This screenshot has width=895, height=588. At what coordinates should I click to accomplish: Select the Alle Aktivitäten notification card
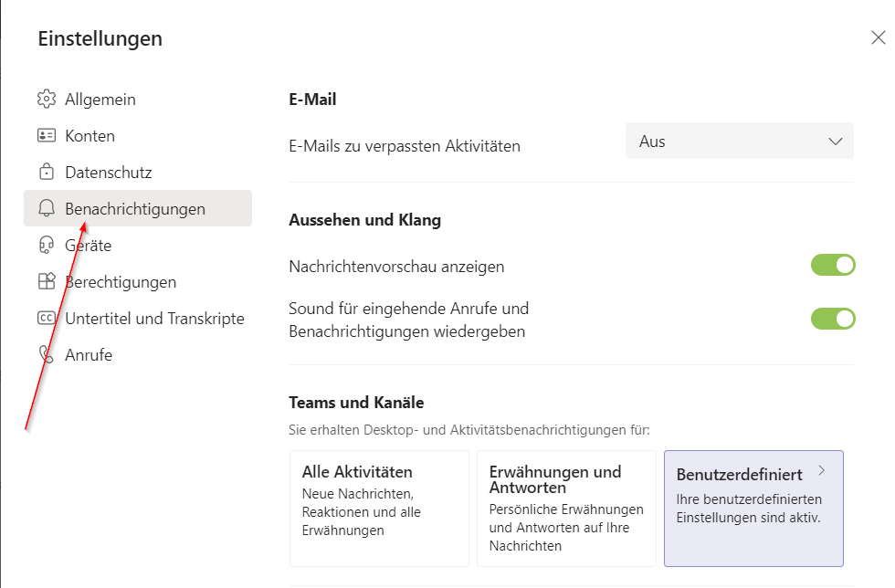pyautogui.click(x=379, y=508)
